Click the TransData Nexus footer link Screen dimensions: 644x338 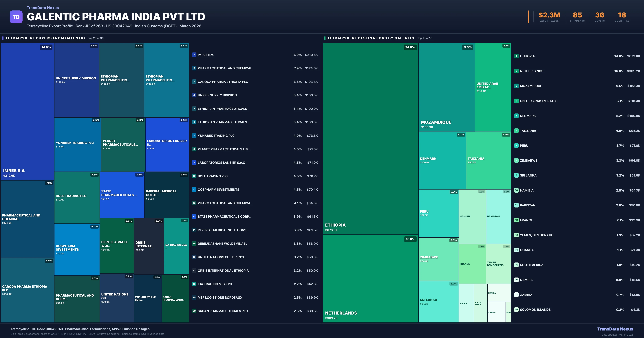point(615,329)
